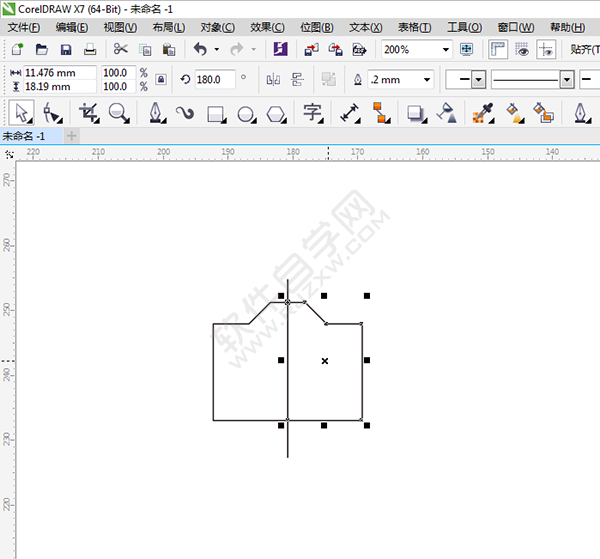Screen dimensions: 600x559
Task: Open the 文本(X) menu
Action: point(365,28)
